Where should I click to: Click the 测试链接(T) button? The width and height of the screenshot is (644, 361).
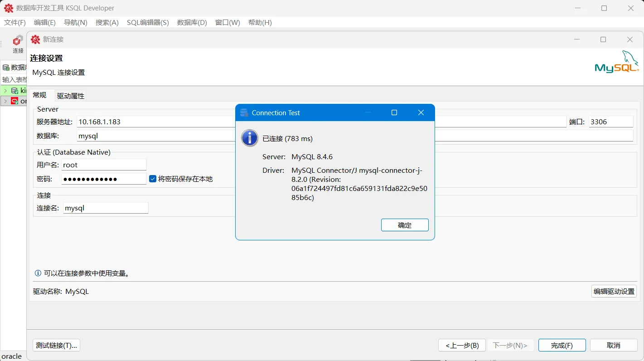pos(56,345)
